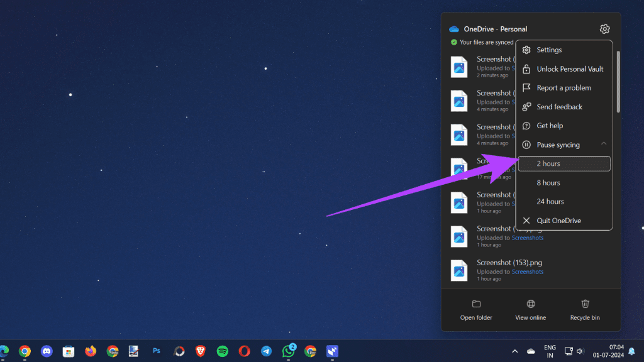Select Send feedback

(x=560, y=107)
